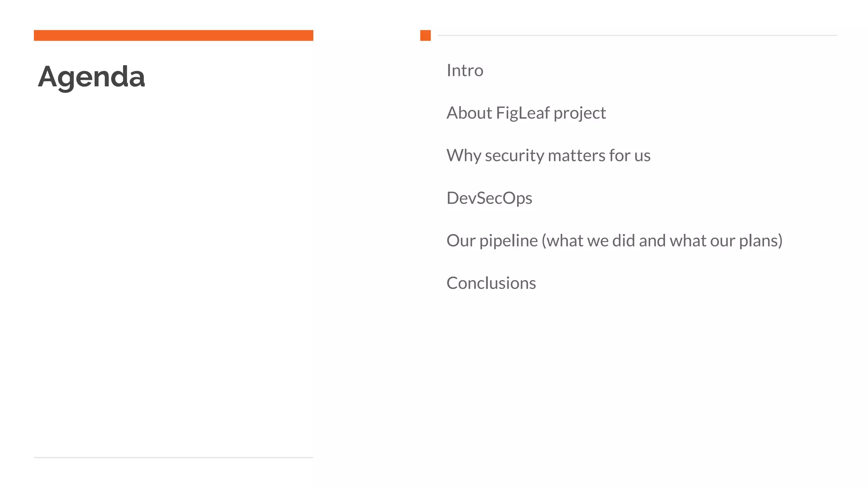Click the word pipeline
Viewport: 868px width, 488px height.
[509, 241]
